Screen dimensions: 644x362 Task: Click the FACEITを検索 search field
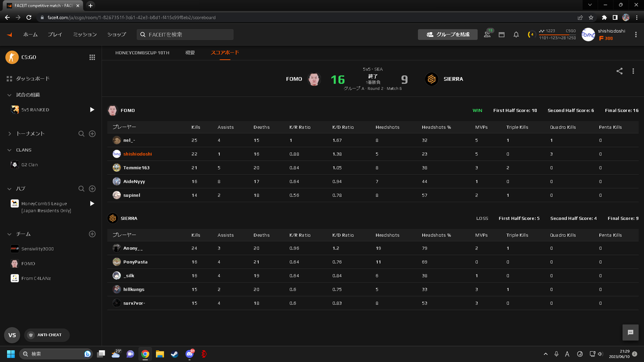pyautogui.click(x=185, y=34)
